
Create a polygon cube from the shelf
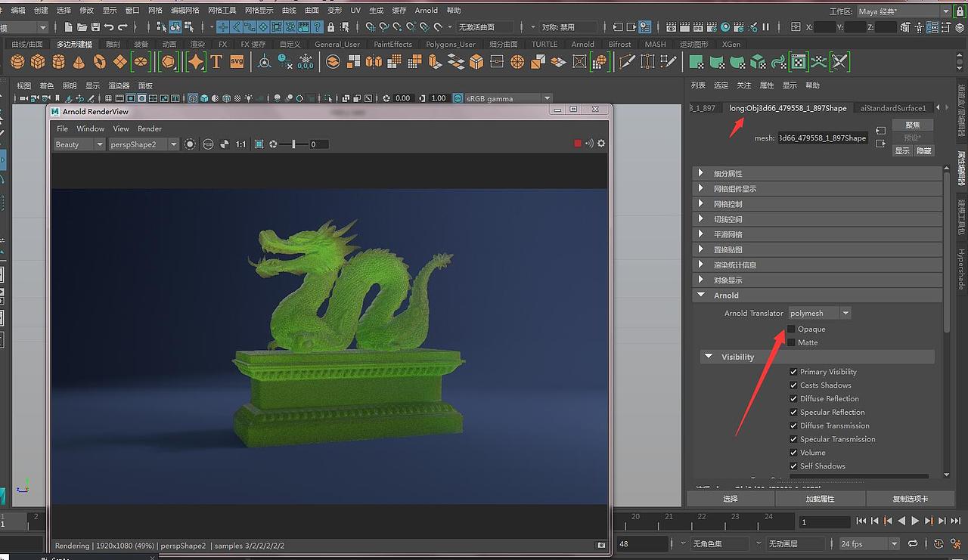[x=38, y=61]
